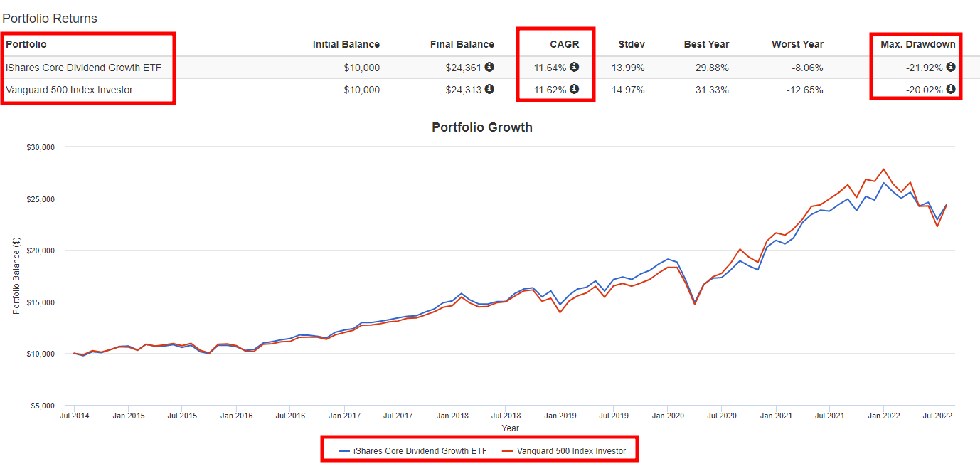The height and width of the screenshot is (464, 980).
Task: Open info icon beside 11.64% CAGR
Action: click(574, 68)
